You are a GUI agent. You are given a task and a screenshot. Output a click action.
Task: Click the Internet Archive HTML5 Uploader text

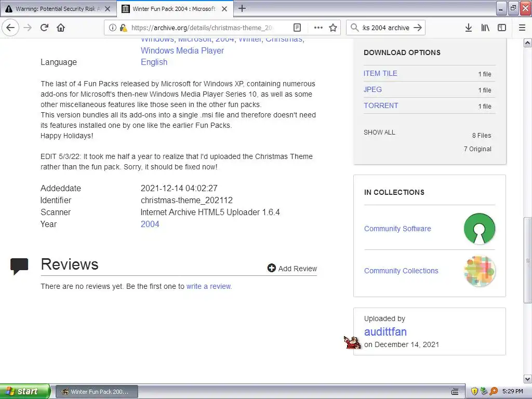210,212
